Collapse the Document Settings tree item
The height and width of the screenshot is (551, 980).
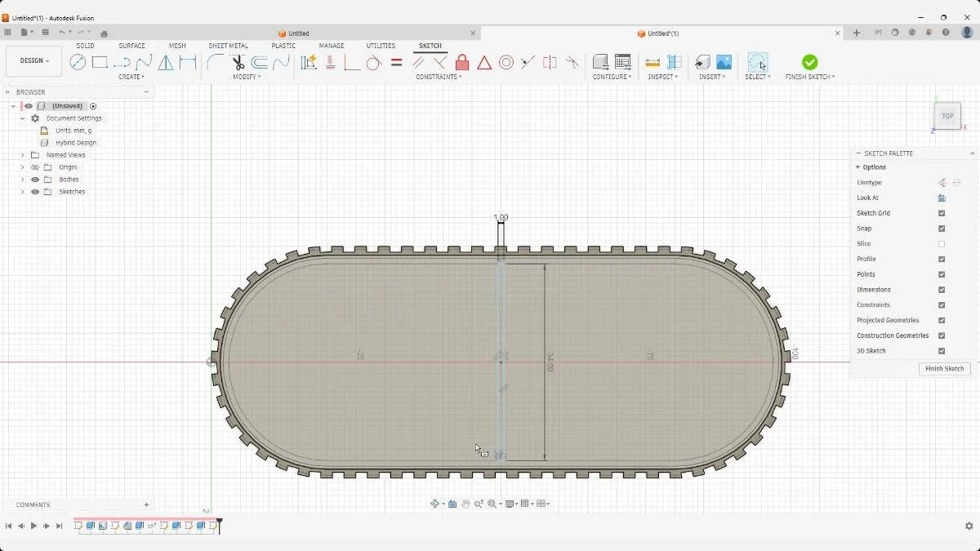pos(22,118)
